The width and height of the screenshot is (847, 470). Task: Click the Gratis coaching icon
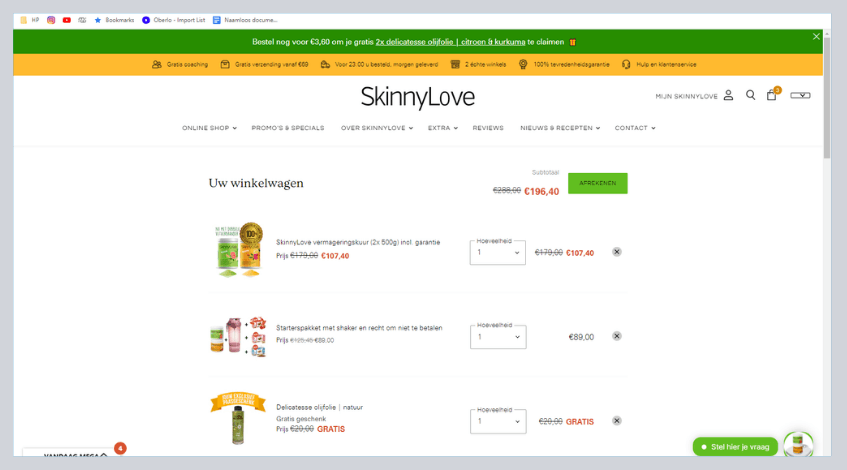(x=157, y=64)
